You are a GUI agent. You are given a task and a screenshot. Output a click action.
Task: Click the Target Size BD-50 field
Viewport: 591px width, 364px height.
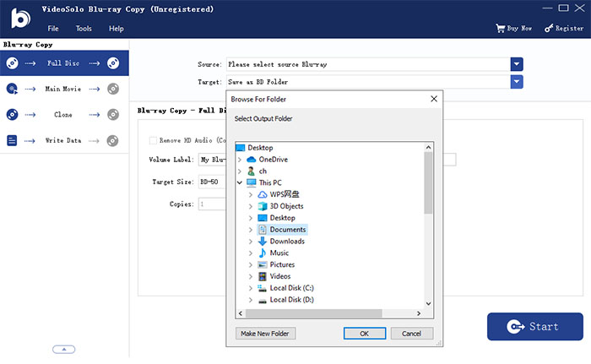point(212,182)
